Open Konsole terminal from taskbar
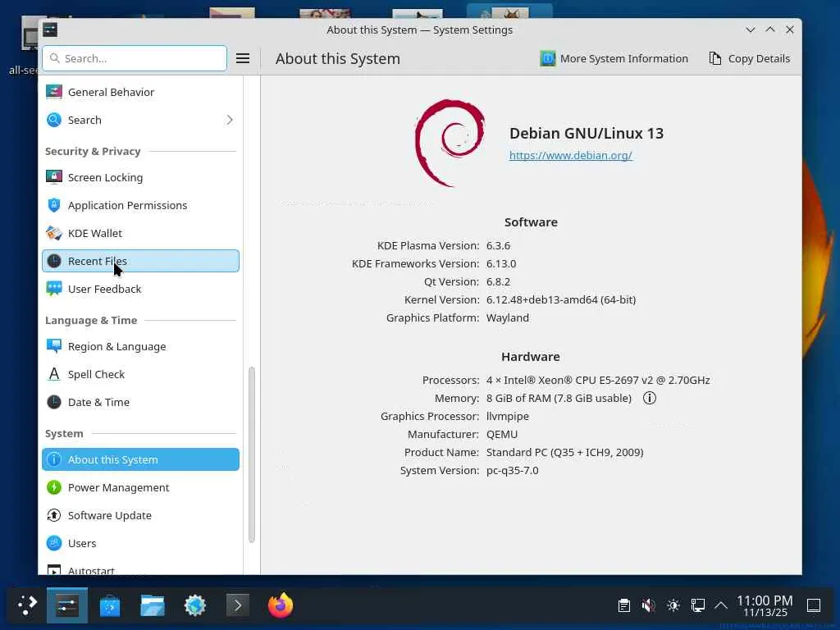Image resolution: width=840 pixels, height=630 pixels. [x=238, y=605]
